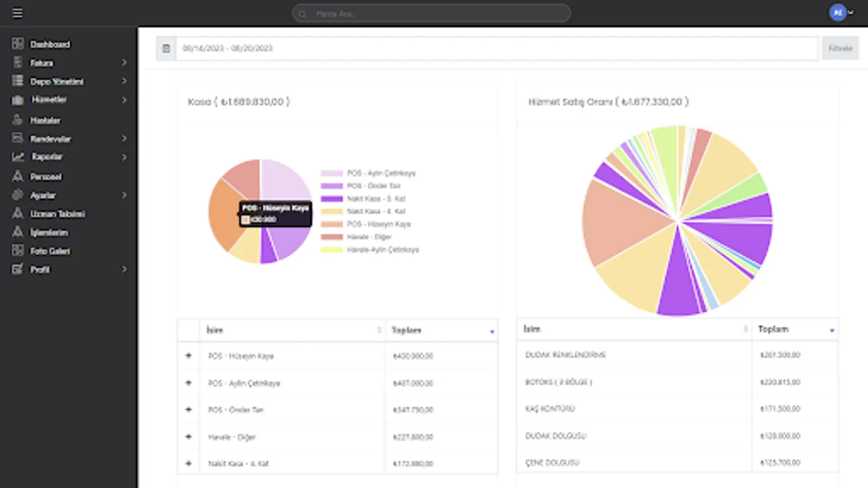Expand the Havale - Diğer row
The image size is (868, 488).
pos(189,436)
